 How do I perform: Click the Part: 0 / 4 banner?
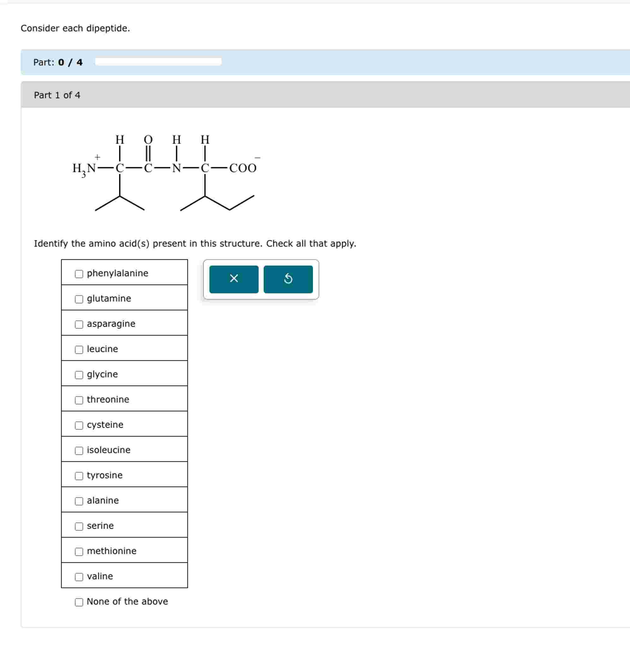coord(58,62)
